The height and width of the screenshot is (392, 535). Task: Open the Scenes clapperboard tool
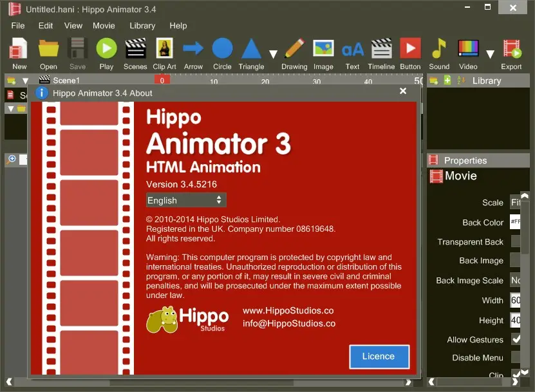pos(135,54)
